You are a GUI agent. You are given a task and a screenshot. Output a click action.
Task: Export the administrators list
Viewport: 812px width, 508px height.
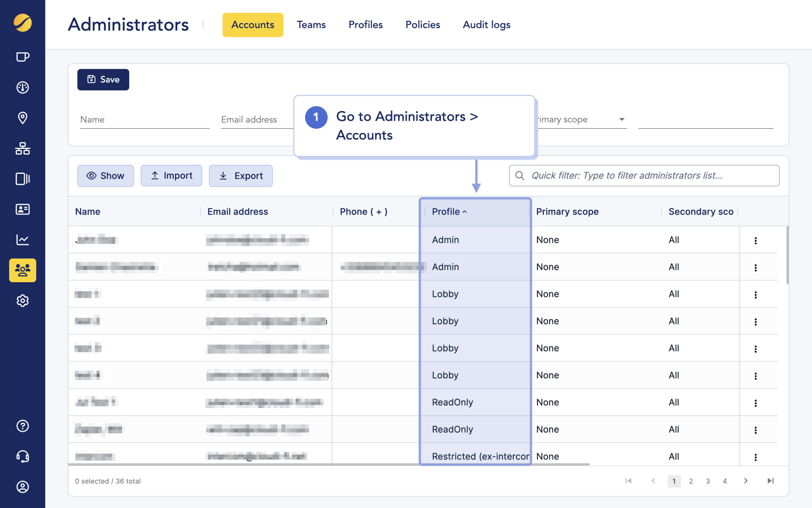pyautogui.click(x=241, y=176)
